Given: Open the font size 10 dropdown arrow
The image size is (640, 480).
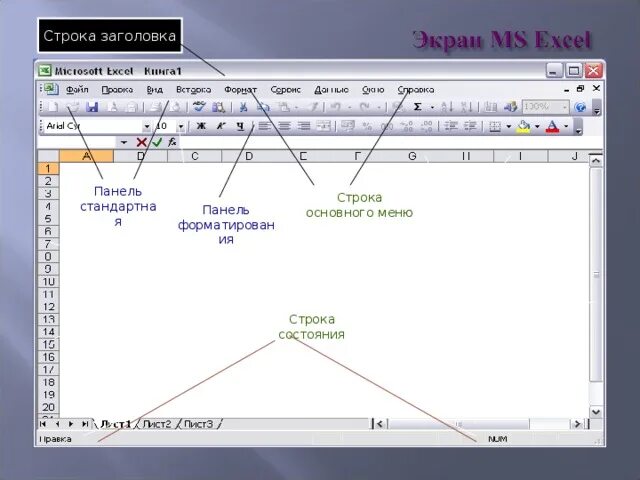Looking at the screenshot, I should coord(181,127).
